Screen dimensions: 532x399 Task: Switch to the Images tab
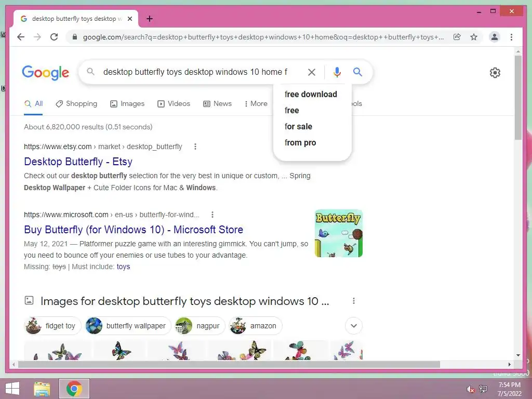click(x=127, y=104)
